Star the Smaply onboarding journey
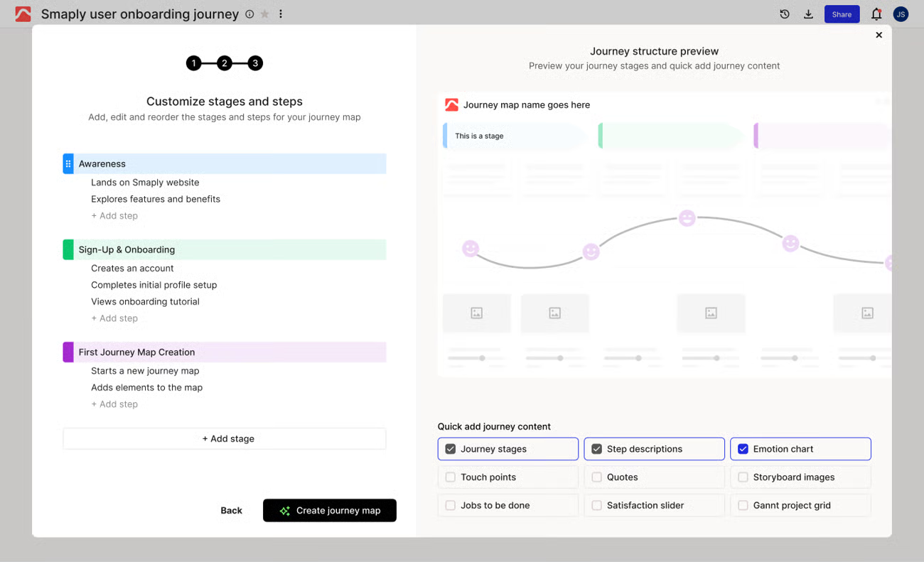924x562 pixels. [x=264, y=13]
